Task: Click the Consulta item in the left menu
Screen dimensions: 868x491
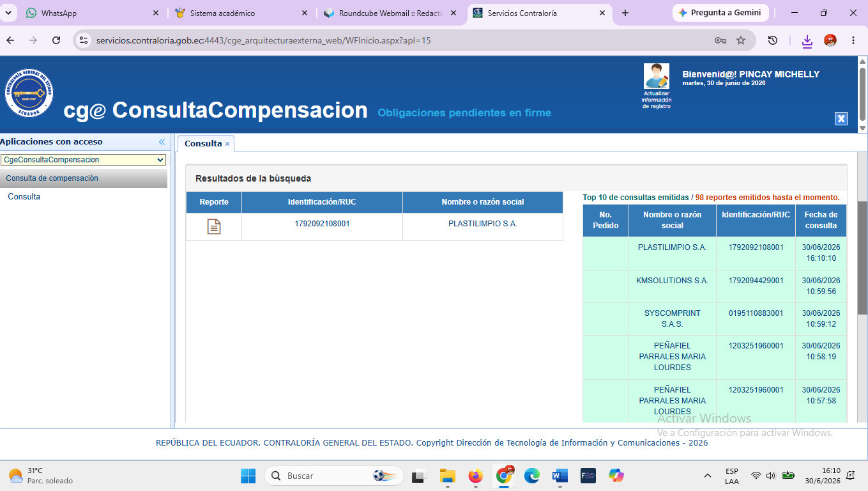Action: click(x=24, y=197)
